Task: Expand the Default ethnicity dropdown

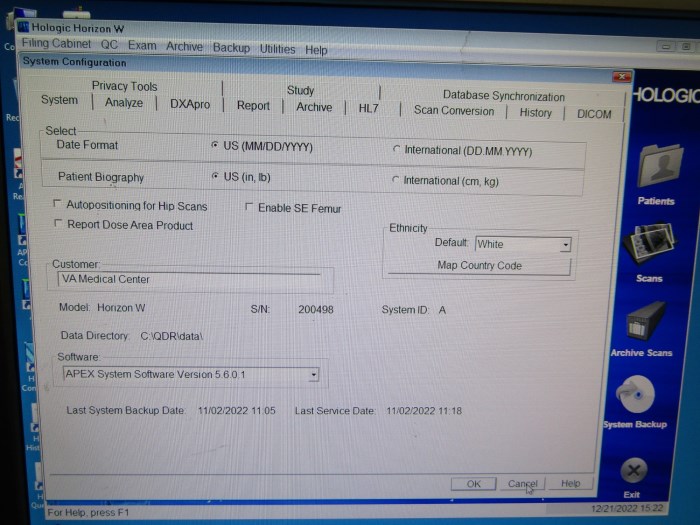Action: coord(565,244)
